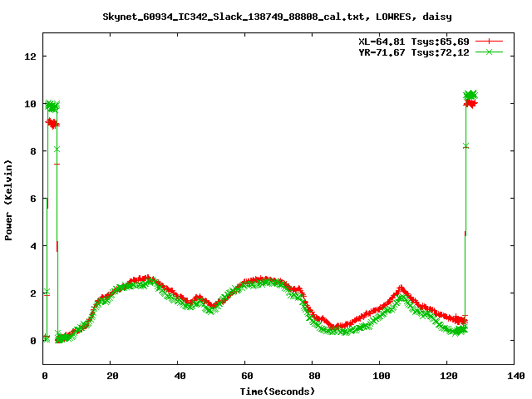Select the XL-64.81 Tsys:65.69 legend entry
This screenshot has height=399, width=532.
414,42
